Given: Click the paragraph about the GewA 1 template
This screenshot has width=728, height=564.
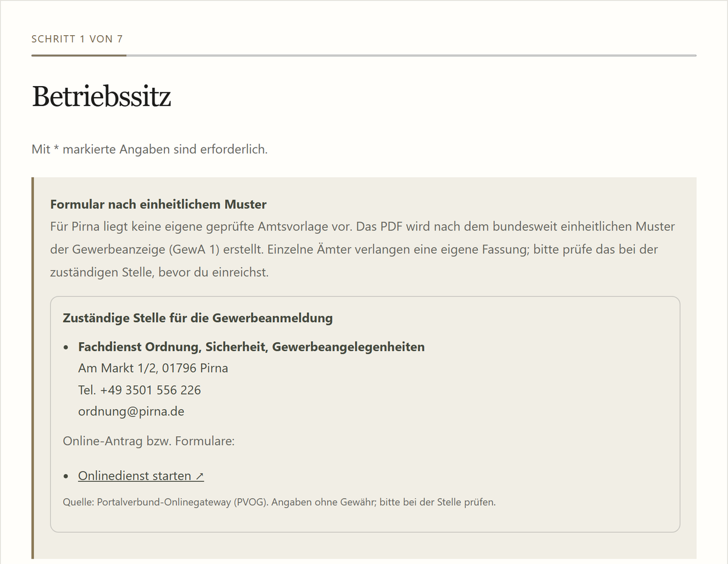Looking at the screenshot, I should click(363, 250).
